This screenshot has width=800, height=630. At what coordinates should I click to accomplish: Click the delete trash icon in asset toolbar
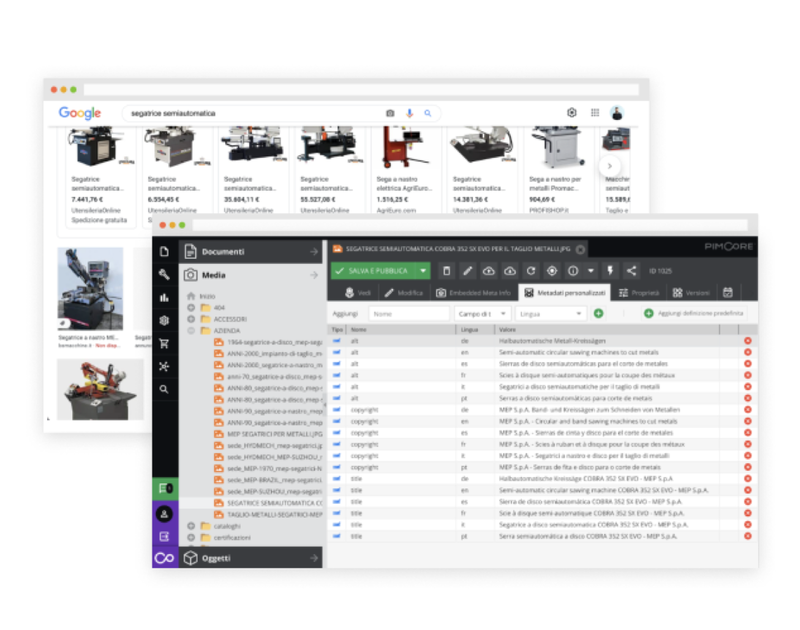446,271
